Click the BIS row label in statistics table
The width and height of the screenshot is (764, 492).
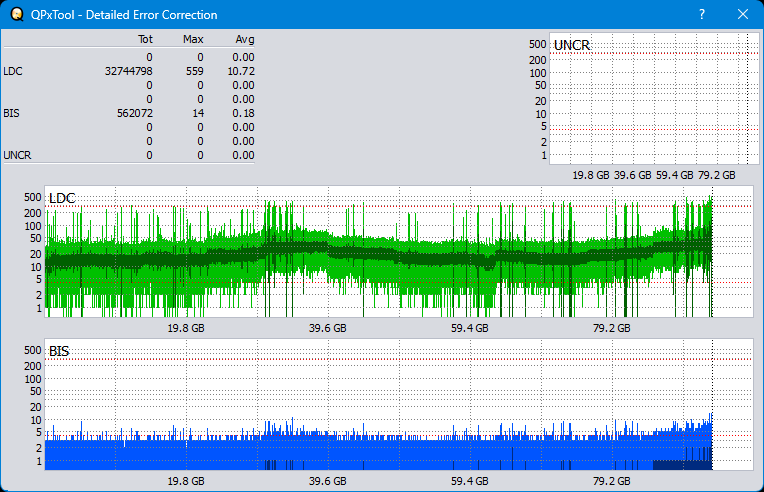11,113
